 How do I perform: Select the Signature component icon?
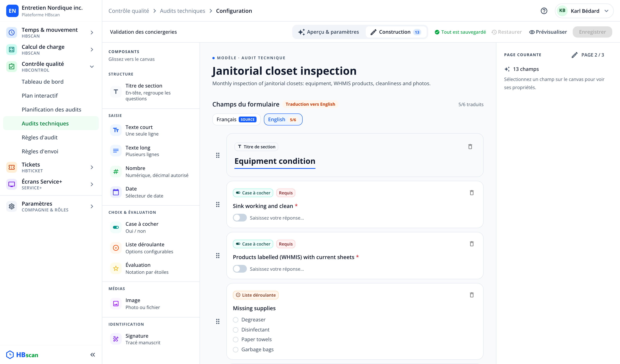coord(116,339)
